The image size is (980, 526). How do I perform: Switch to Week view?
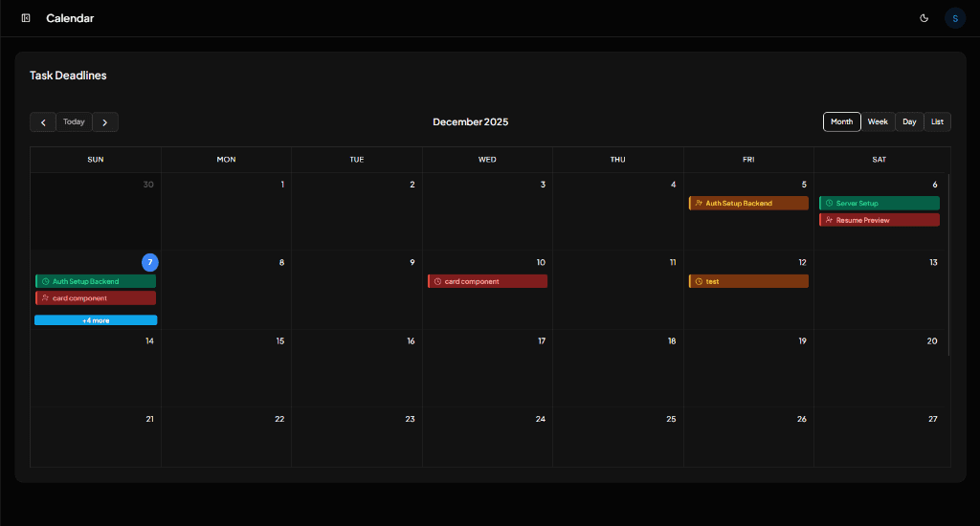(878, 122)
